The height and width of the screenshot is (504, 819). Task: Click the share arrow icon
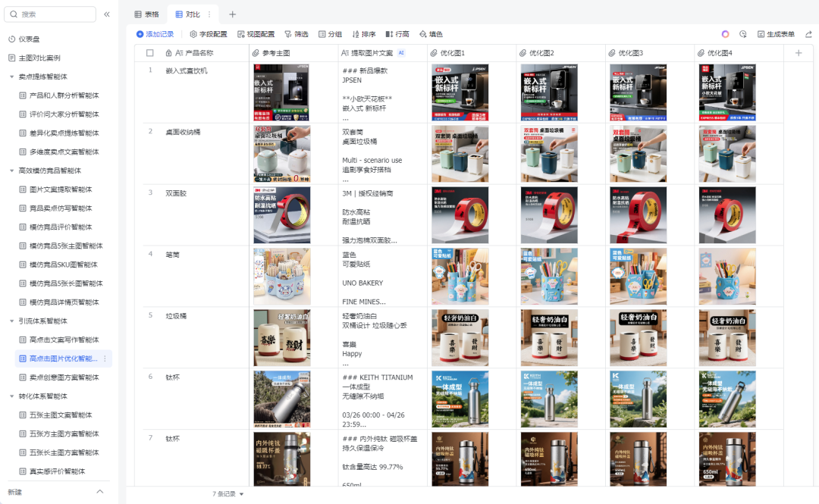808,34
